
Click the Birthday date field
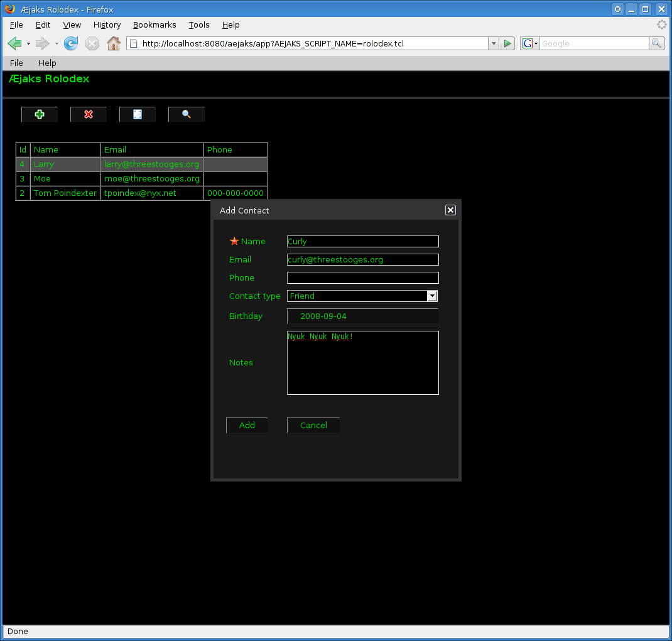(362, 316)
